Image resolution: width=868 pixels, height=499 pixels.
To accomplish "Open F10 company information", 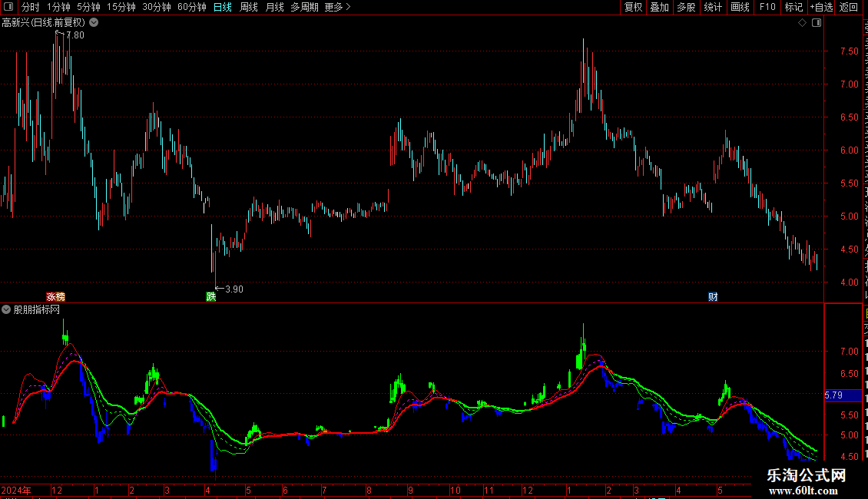I will (x=767, y=7).
